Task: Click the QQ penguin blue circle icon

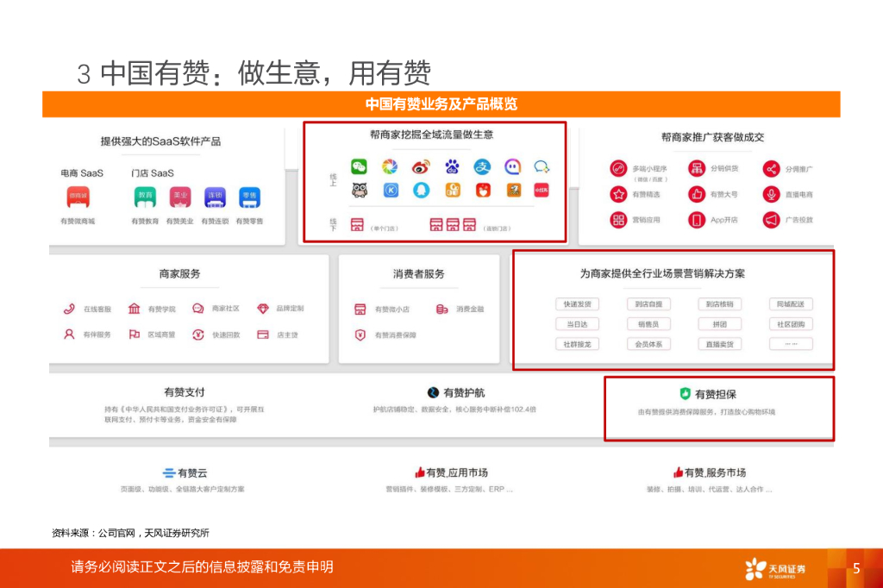Action: click(x=421, y=191)
